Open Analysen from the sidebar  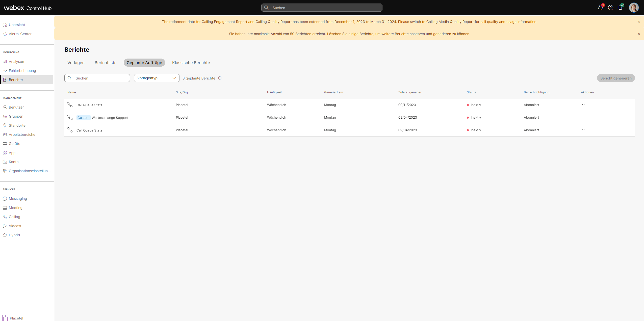point(16,62)
